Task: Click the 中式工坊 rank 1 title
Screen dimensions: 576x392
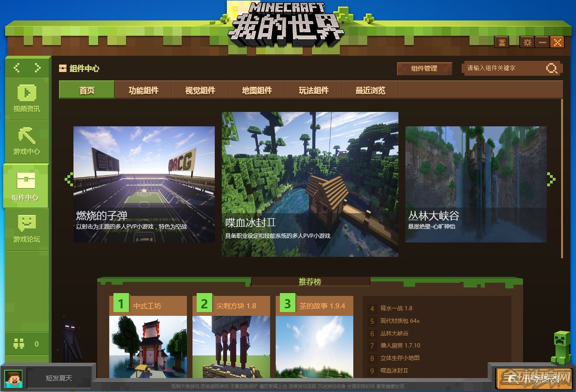Action: (x=147, y=306)
